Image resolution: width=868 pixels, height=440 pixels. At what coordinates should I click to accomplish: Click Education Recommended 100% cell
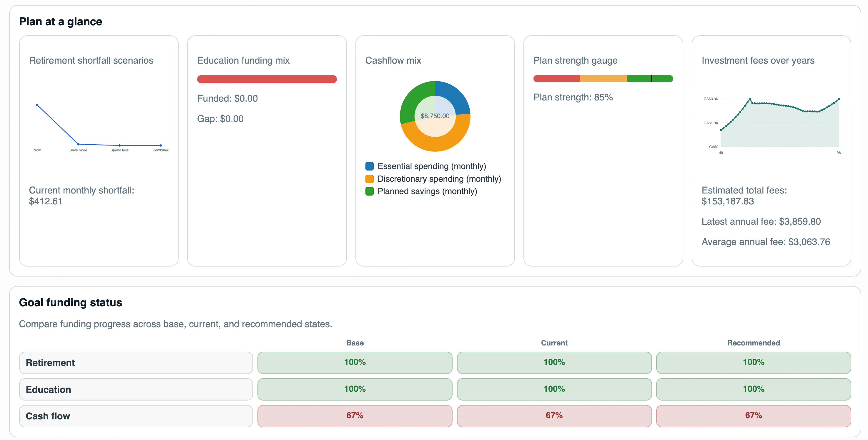754,389
